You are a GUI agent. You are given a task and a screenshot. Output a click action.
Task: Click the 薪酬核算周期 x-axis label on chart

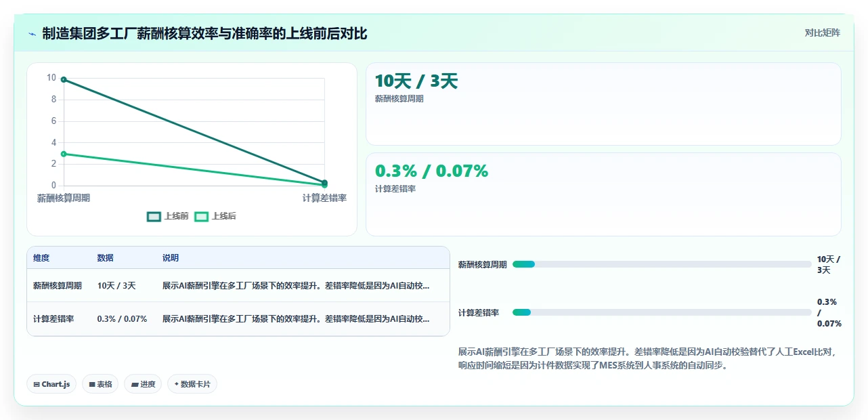[x=64, y=198]
